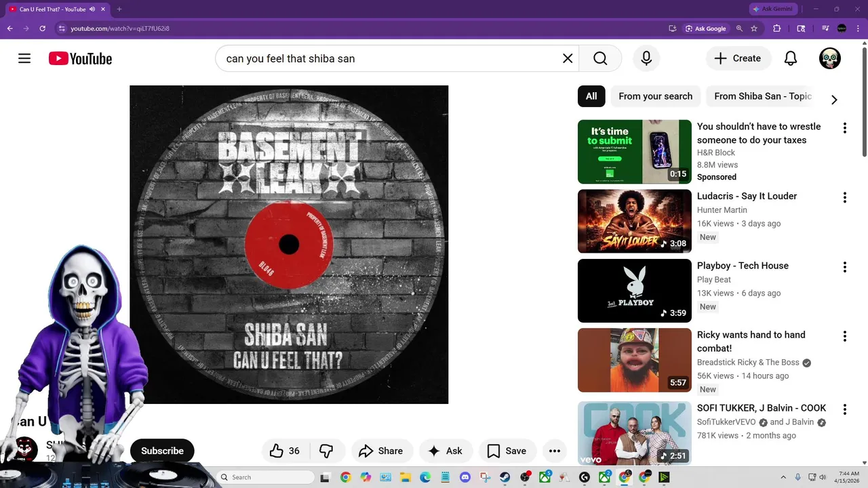Open the YouTube guide hamburger menu

click(24, 58)
